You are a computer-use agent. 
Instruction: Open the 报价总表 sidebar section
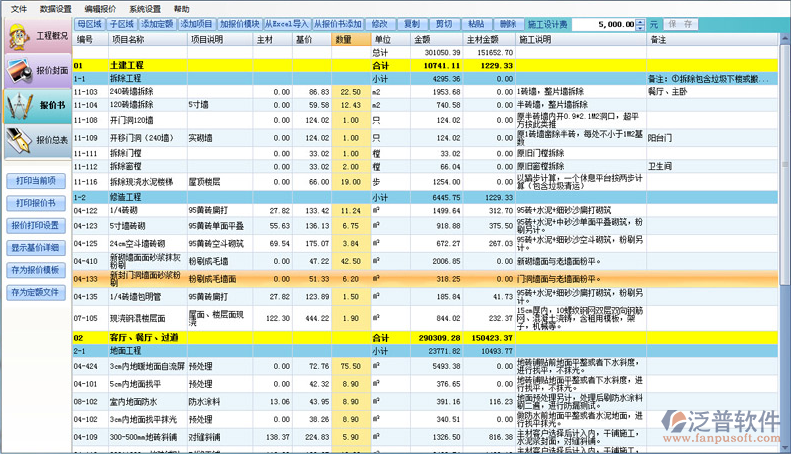point(36,140)
